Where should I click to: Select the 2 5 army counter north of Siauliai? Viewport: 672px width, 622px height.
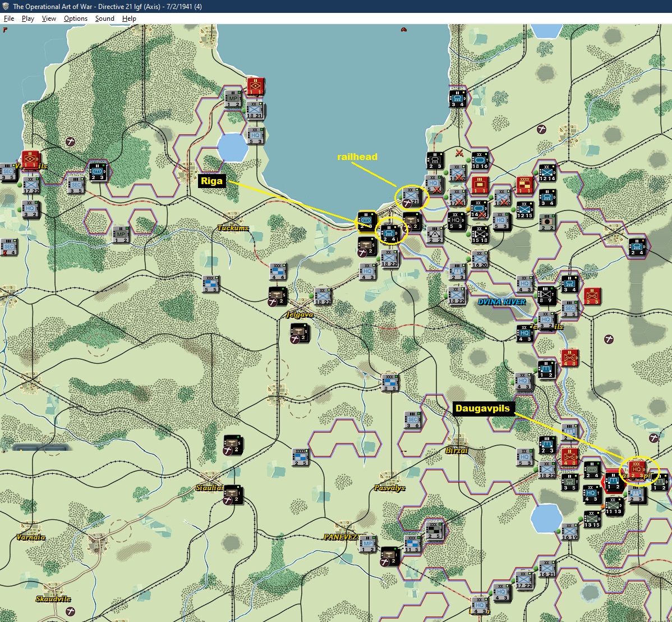(301, 458)
